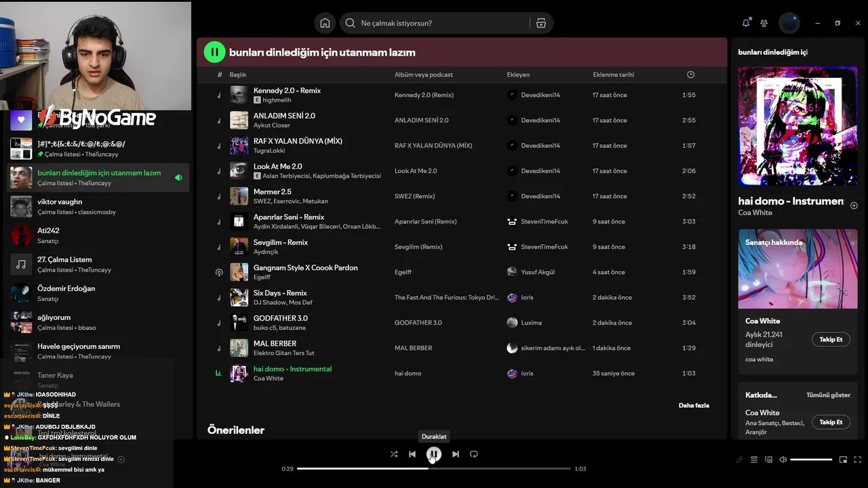Screen dimensions: 868x488
Task: Open the Kennedy 2.0 - Remix track
Action: pos(287,90)
